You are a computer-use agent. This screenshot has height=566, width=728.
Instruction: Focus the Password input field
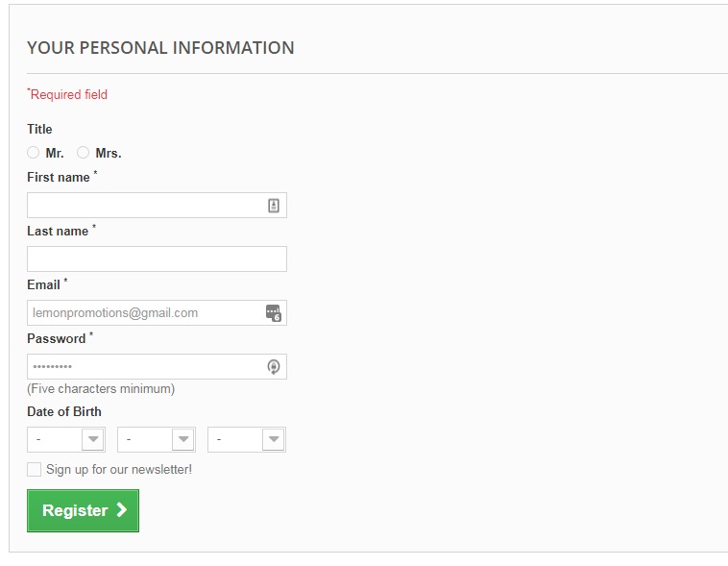pos(144,367)
